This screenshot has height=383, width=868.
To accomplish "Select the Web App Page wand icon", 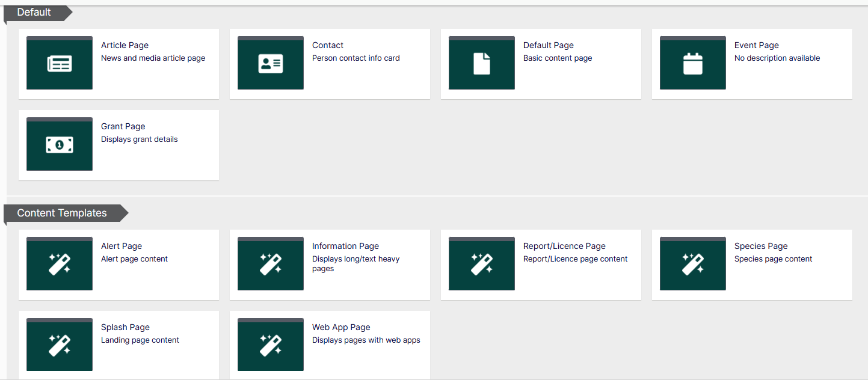I will [x=271, y=346].
